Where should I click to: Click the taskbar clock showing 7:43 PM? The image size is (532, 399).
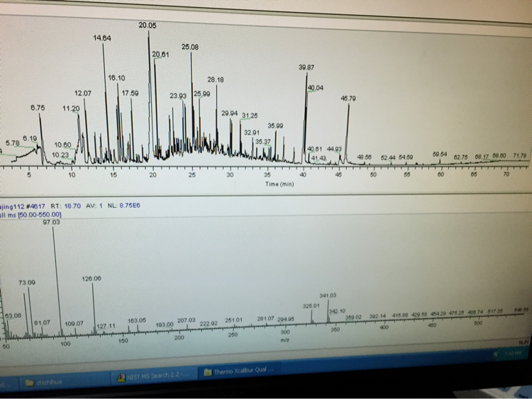pyautogui.click(x=512, y=354)
